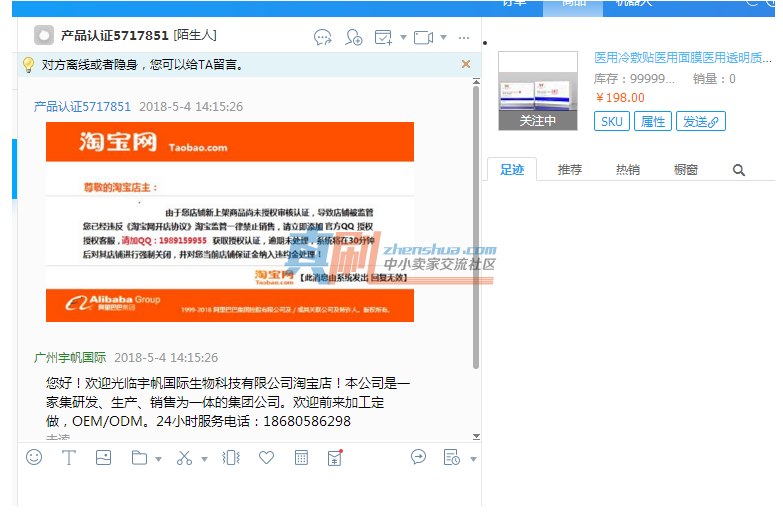Click the heart favorite icon
This screenshot has width=783, height=512.
tap(266, 457)
